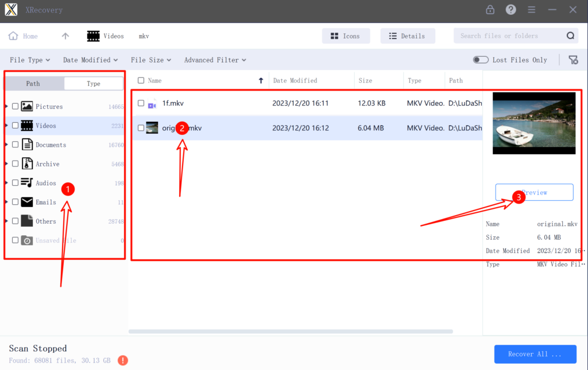Check the original.mkv file checkbox
This screenshot has width=588, height=370.
click(141, 128)
